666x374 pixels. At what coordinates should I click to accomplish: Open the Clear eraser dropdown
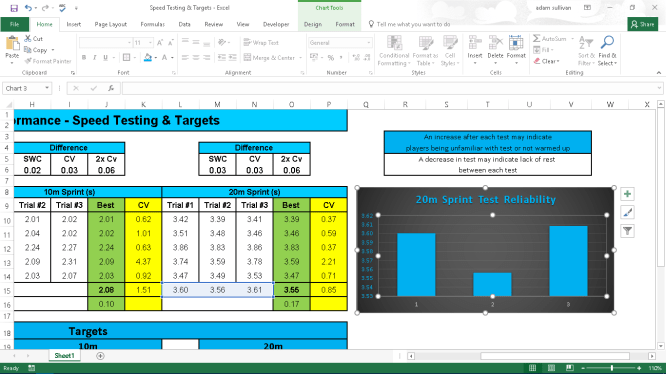547,61
